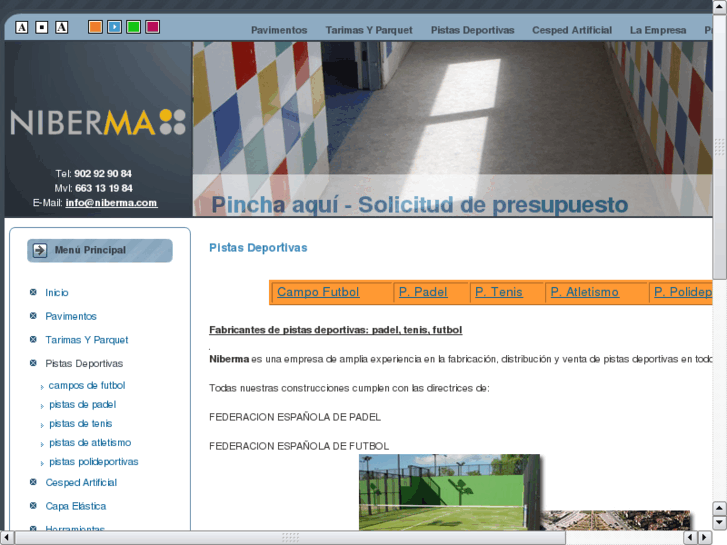Select the blue color theme swatch
Image resolution: width=727 pixels, height=545 pixels.
pyautogui.click(x=115, y=27)
